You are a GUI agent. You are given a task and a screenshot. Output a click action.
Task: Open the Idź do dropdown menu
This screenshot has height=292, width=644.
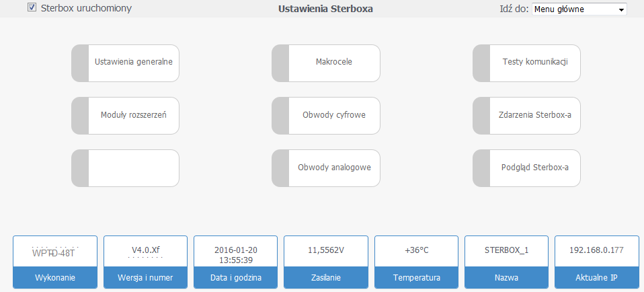click(579, 9)
